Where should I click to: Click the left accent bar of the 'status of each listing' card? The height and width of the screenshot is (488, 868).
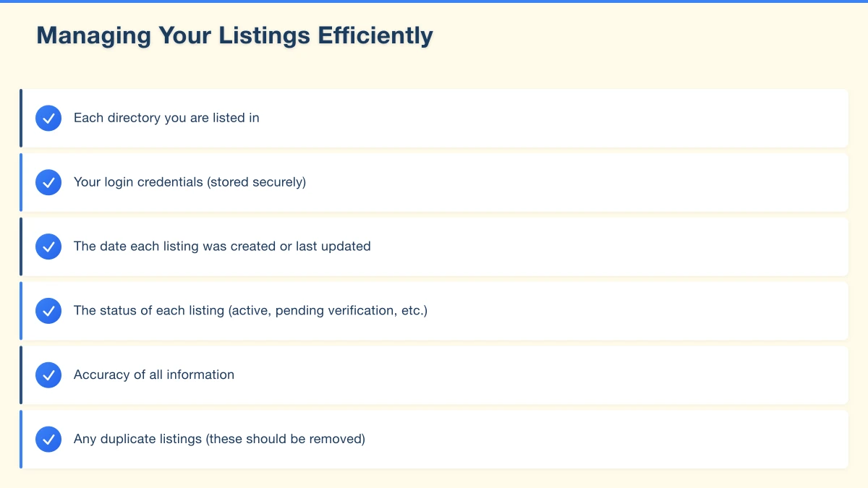pos(21,311)
